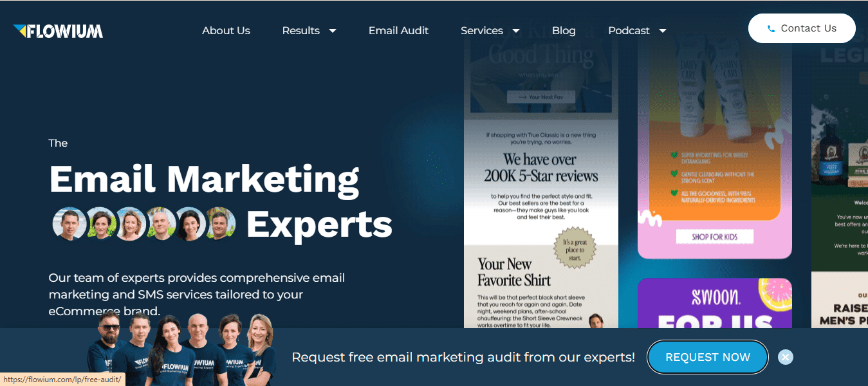Click the third expert avatar in headline
The height and width of the screenshot is (386, 868).
click(x=131, y=224)
